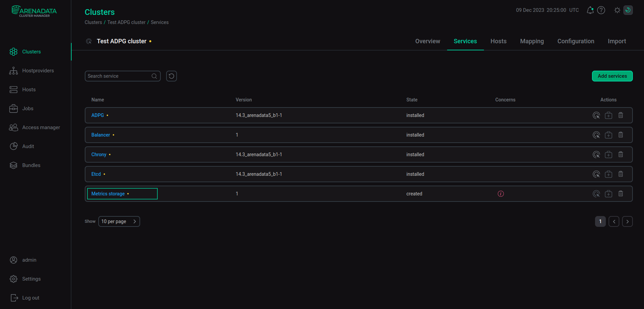The width and height of the screenshot is (644, 309).
Task: Click the Test ADPG cluster breadcrumb
Action: 126,22
